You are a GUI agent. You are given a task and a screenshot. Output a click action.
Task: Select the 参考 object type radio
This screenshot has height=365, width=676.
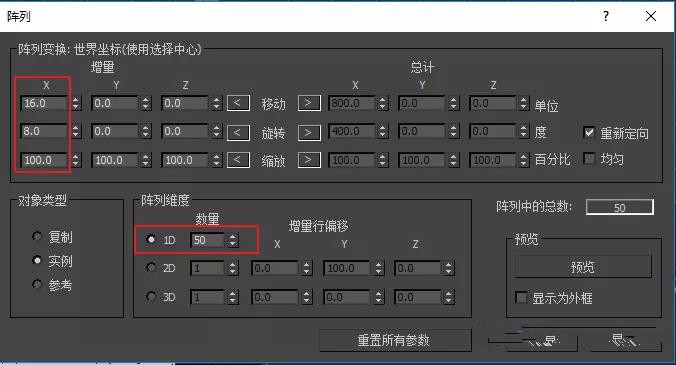37,284
